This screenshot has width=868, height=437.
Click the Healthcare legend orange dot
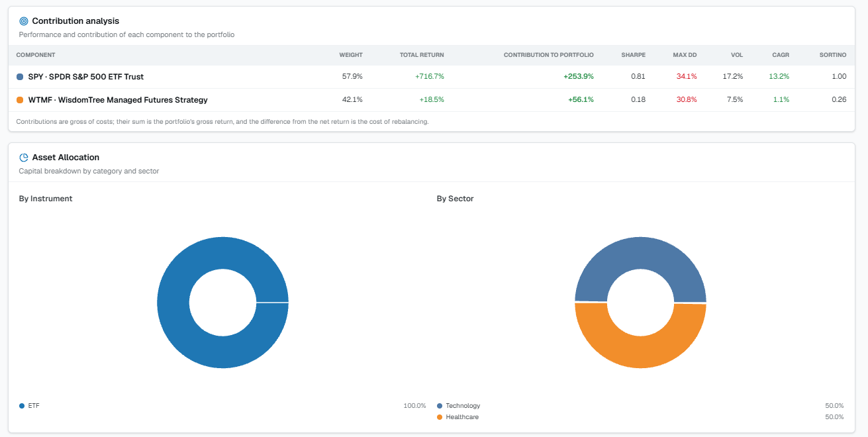pyautogui.click(x=440, y=417)
